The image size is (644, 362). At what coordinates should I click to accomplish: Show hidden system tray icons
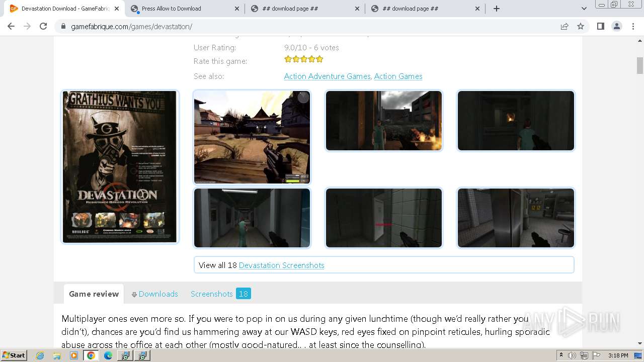[x=561, y=355]
